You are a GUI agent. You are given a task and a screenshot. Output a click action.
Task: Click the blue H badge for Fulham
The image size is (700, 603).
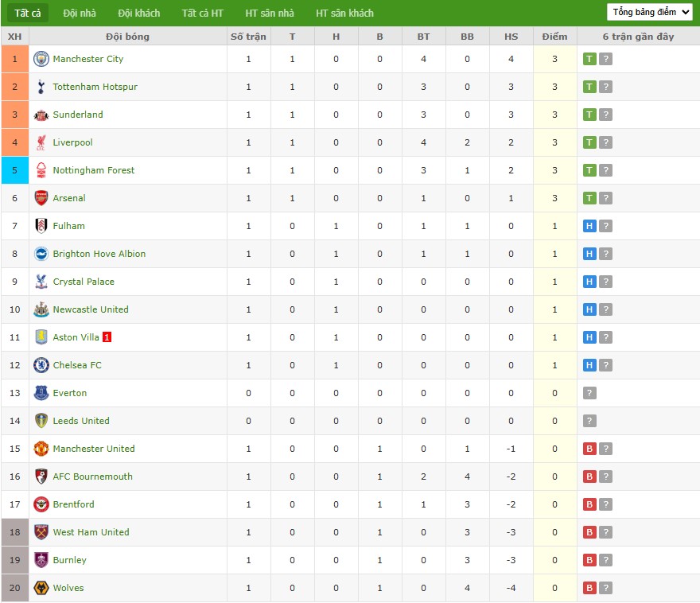click(589, 226)
